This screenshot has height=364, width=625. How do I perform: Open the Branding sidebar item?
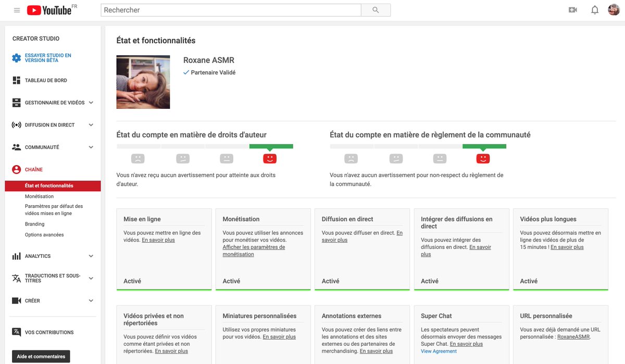point(34,224)
